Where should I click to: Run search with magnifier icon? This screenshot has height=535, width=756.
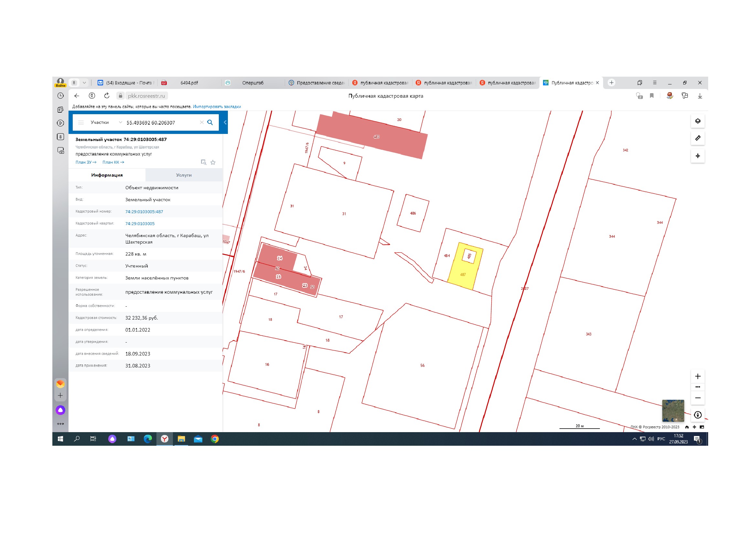(x=210, y=123)
